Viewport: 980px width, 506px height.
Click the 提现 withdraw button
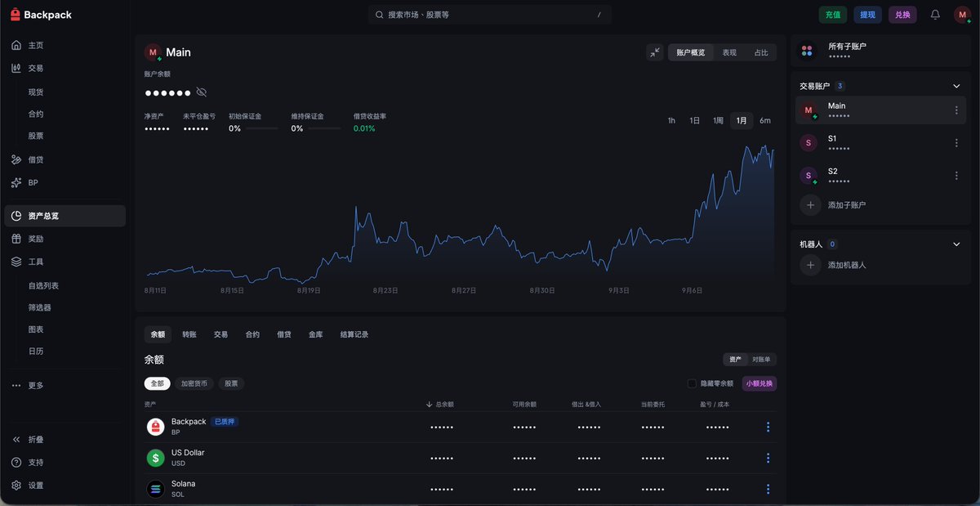coord(867,15)
